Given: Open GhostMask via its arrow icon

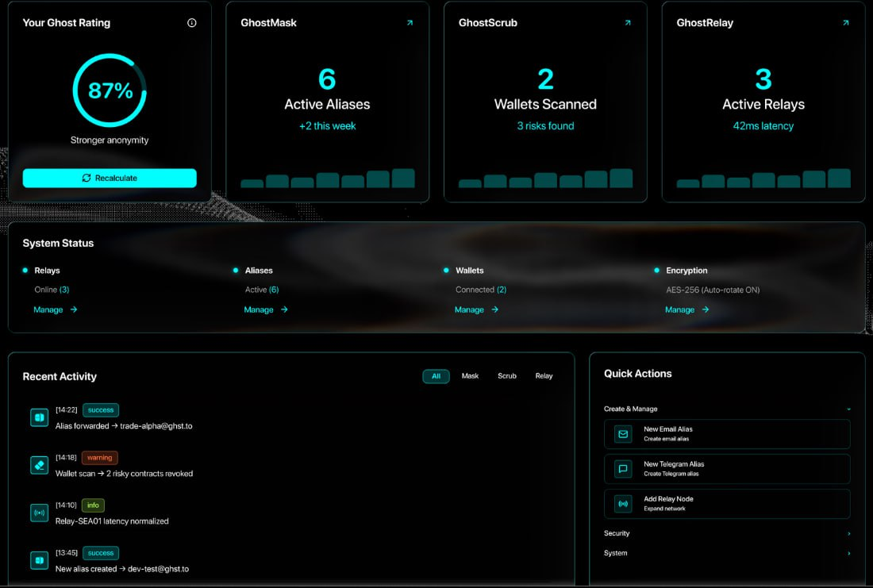Looking at the screenshot, I should point(410,23).
